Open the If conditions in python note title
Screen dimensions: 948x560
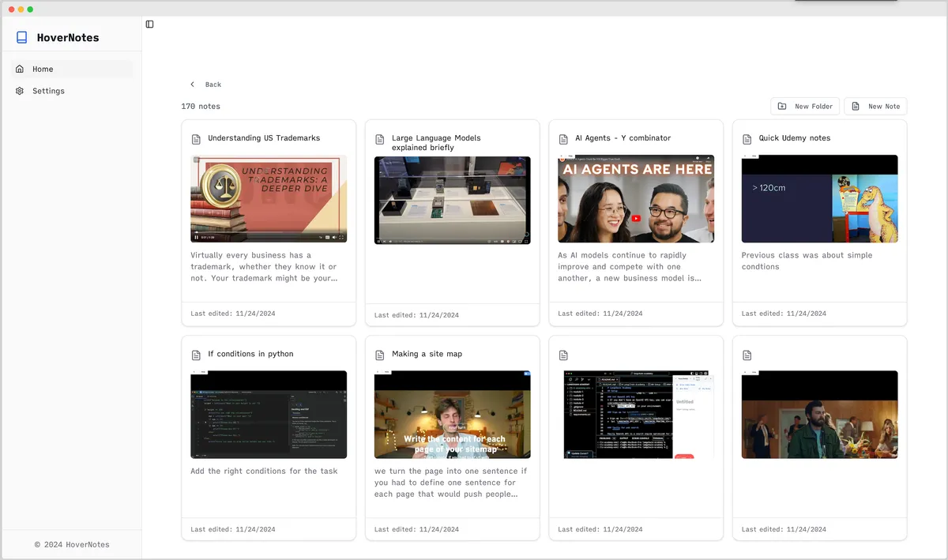250,354
